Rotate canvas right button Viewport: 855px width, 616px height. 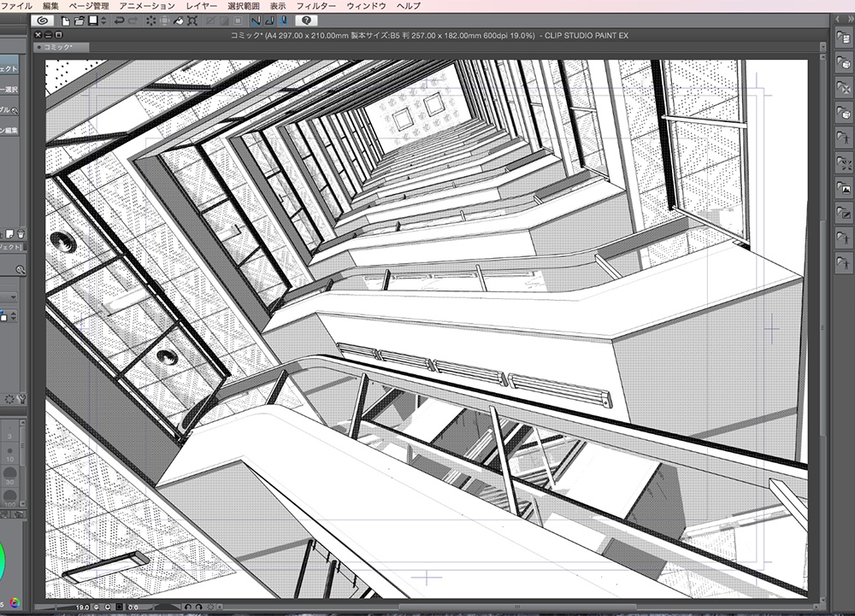[x=199, y=607]
